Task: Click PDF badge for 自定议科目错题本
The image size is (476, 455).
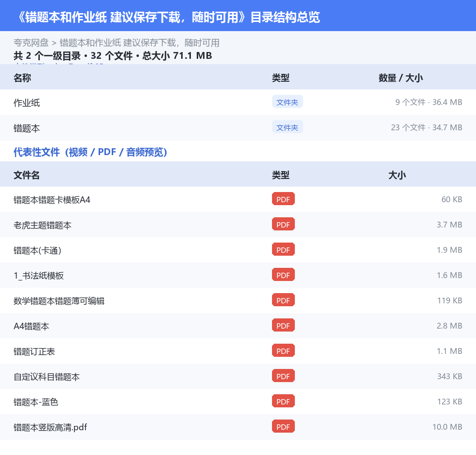Action: click(283, 376)
